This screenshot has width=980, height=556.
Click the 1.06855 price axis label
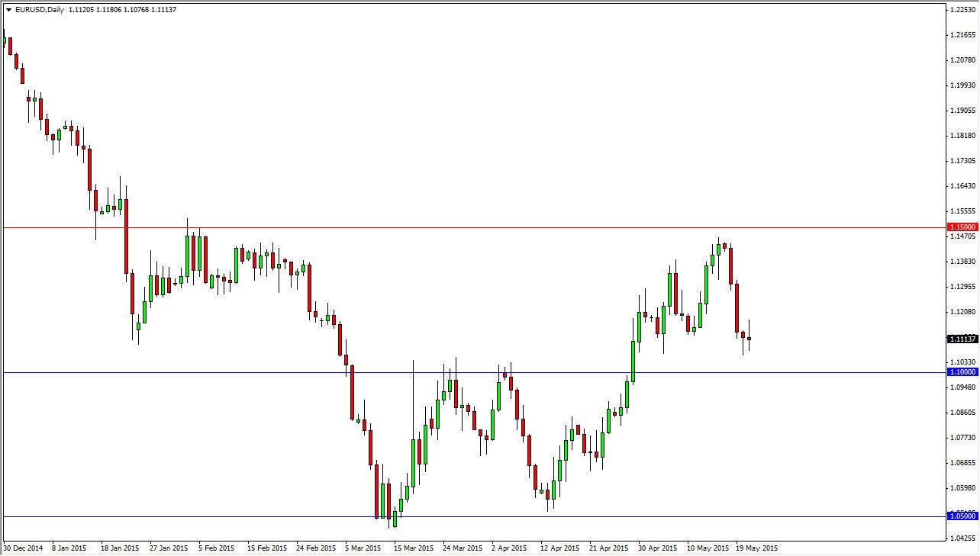(963, 463)
